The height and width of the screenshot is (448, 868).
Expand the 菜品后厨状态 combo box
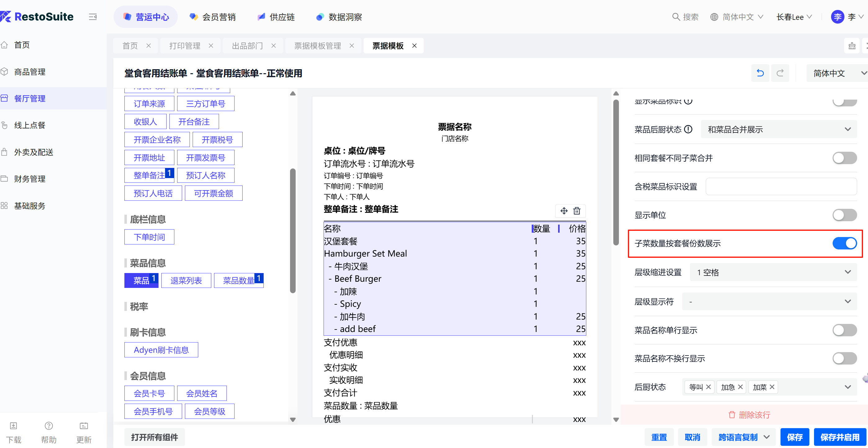tap(778, 129)
